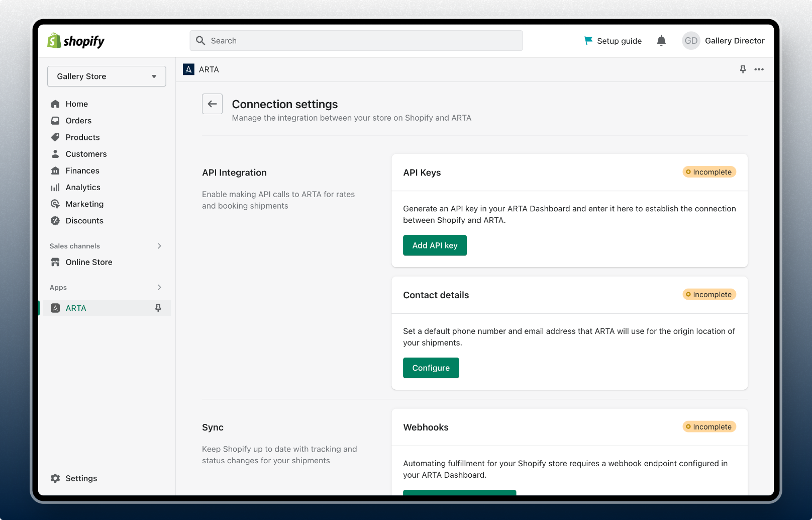Expand the Sales channels section

coord(159,246)
